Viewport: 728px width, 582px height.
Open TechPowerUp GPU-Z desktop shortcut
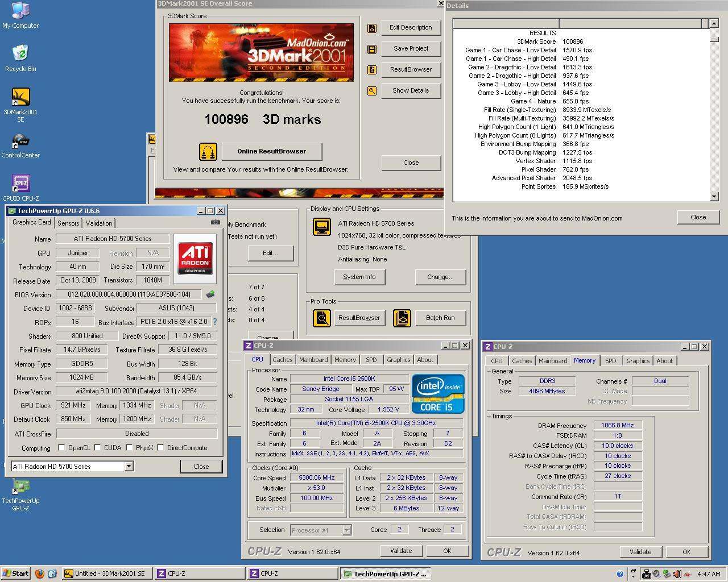click(20, 495)
